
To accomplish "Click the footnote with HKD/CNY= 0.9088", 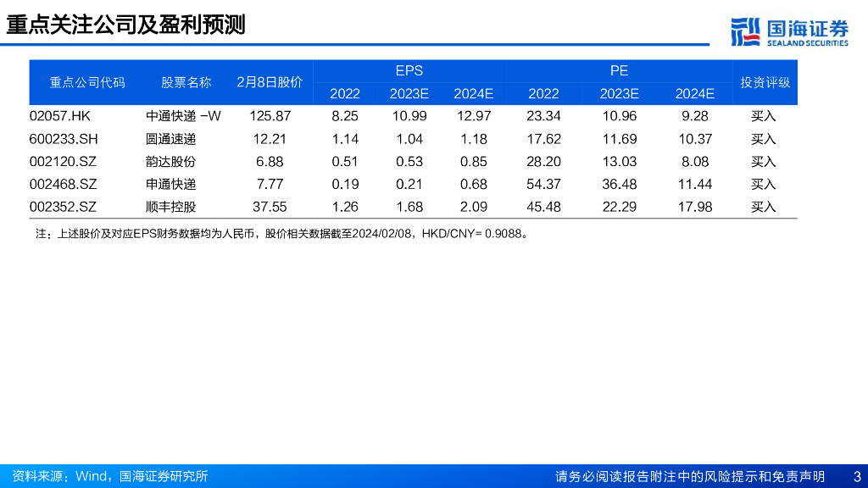I will (x=282, y=234).
